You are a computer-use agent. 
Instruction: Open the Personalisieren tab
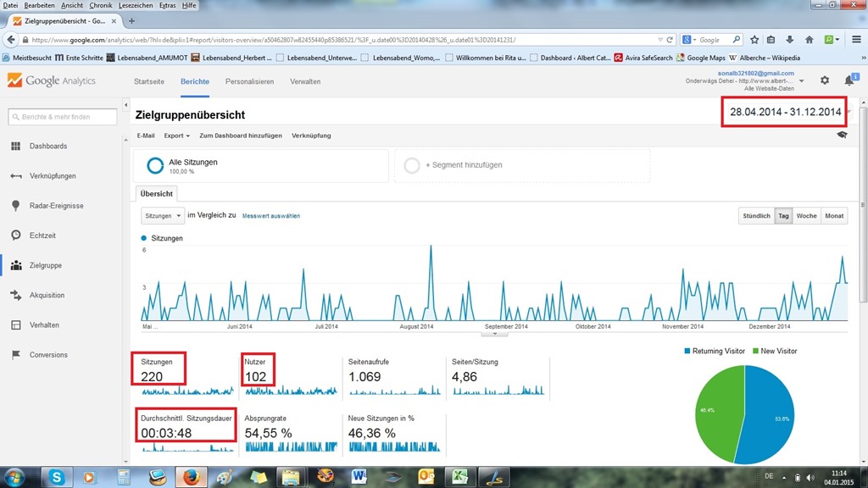249,81
